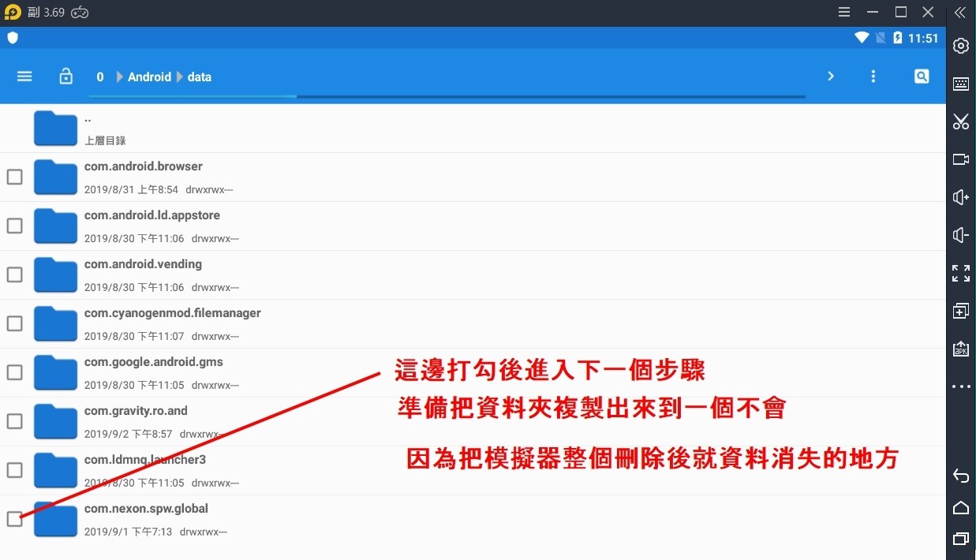Select breadcrumb segment 0
Screen dimensions: 976x560
pyautogui.click(x=100, y=77)
